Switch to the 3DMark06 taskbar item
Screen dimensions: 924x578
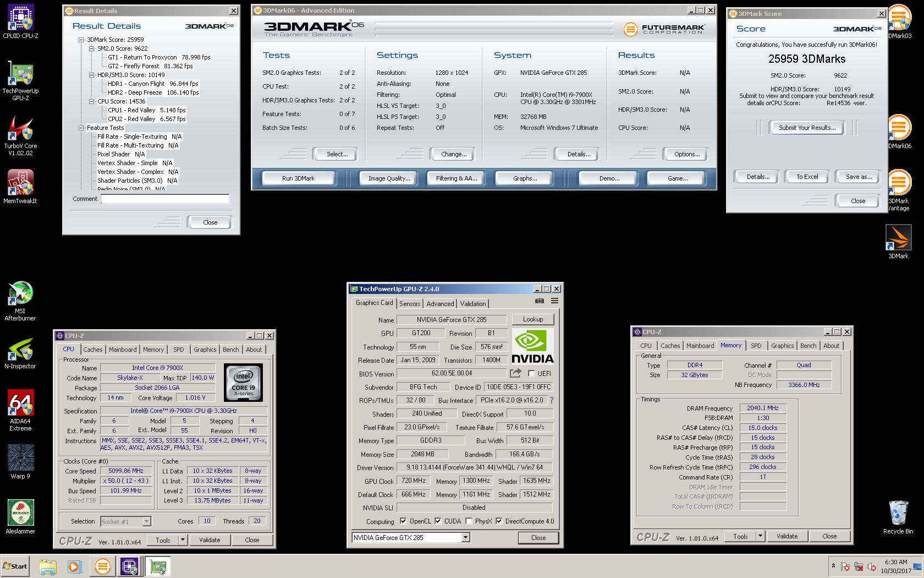pos(102,566)
